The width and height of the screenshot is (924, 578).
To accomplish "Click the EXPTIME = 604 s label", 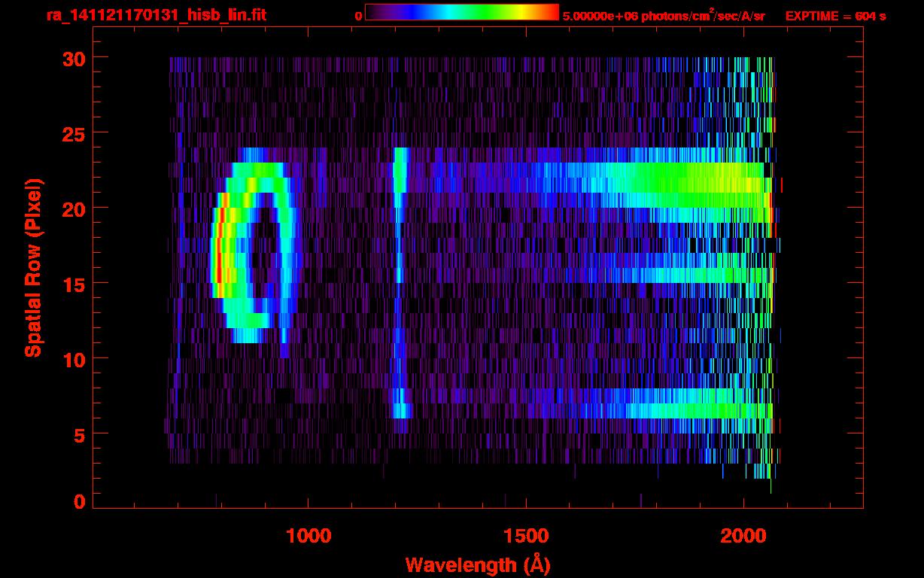I will (835, 16).
